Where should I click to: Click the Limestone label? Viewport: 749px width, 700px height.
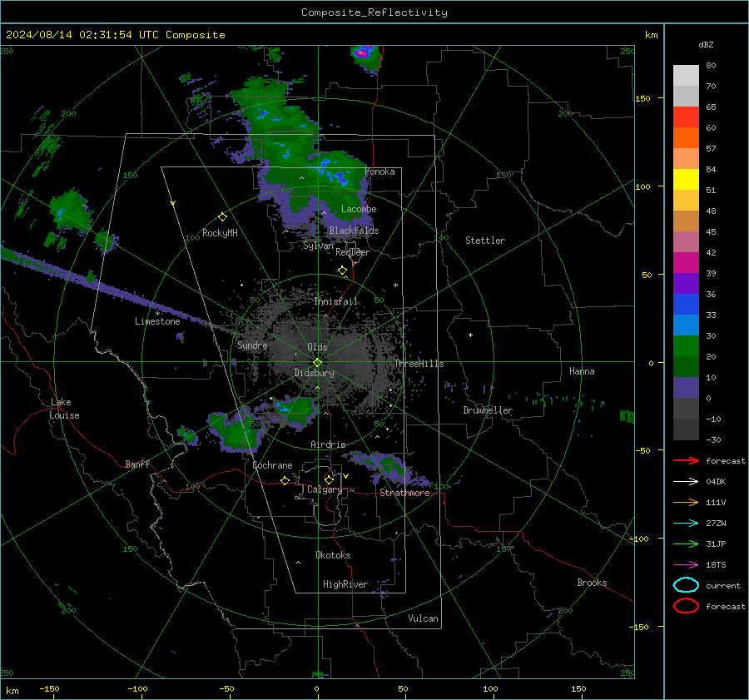pyautogui.click(x=157, y=321)
